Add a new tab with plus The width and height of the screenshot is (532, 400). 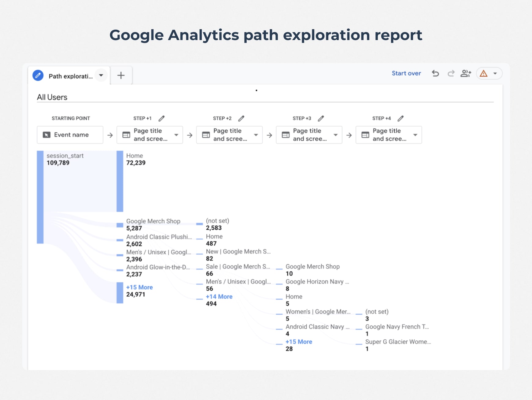(121, 75)
